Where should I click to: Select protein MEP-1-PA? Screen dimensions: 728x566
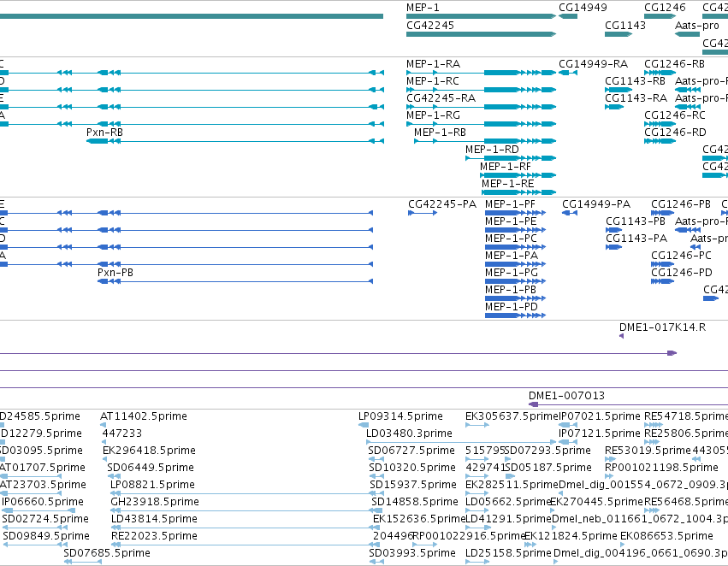(x=515, y=264)
